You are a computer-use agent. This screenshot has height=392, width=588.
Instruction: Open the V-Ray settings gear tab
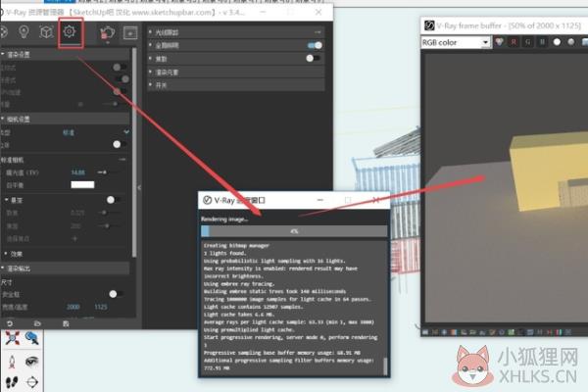pos(69,31)
